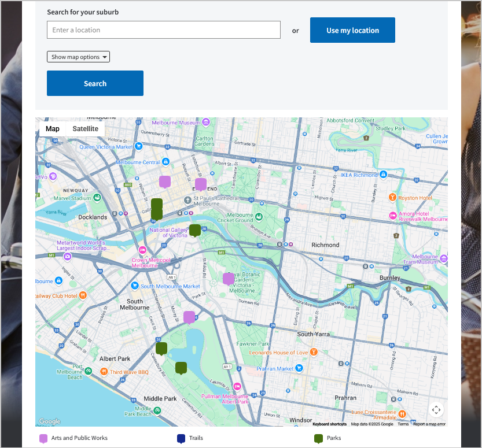Open the Keyboard shortcuts dialog
This screenshot has height=448, width=482.
[x=329, y=424]
